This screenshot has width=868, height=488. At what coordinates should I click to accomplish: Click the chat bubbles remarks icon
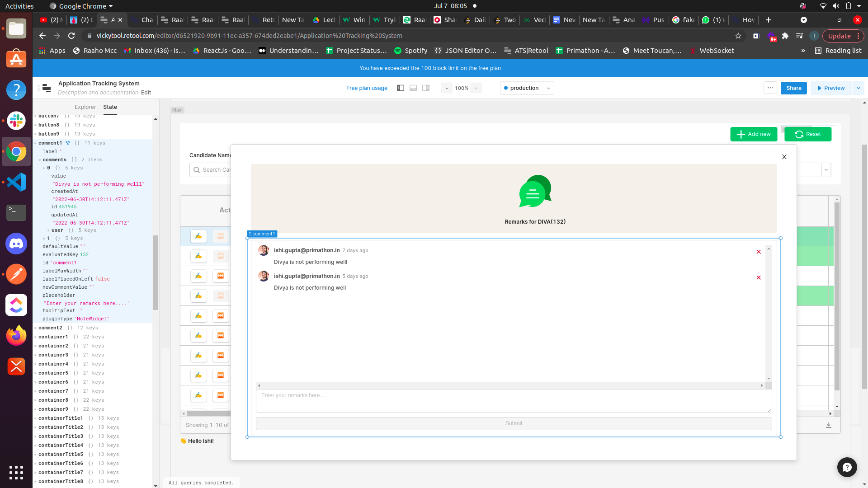[x=535, y=191]
